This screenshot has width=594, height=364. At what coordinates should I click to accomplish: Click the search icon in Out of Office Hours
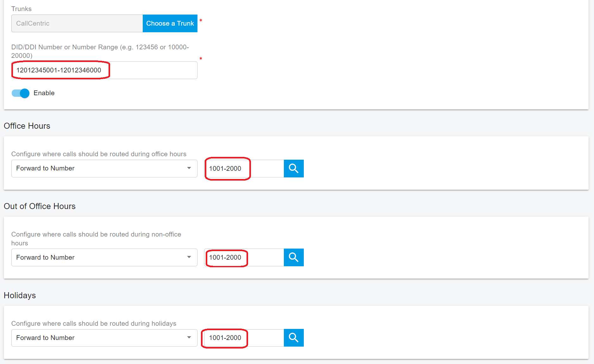(x=293, y=257)
